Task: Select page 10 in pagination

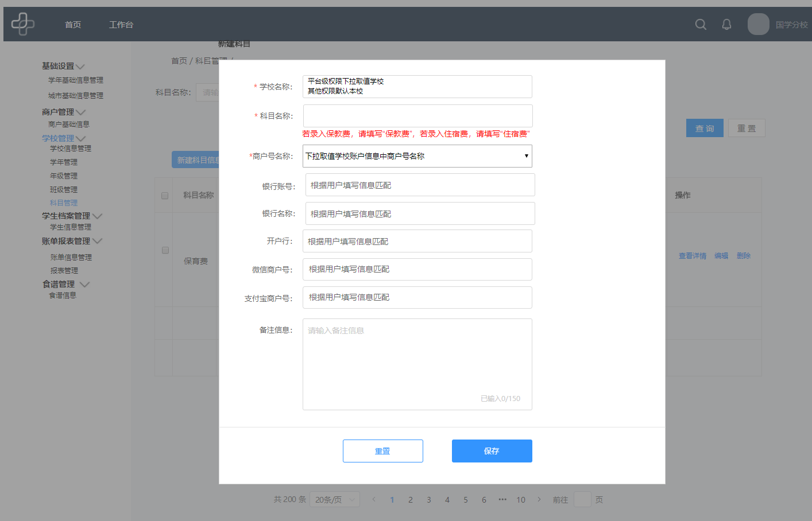Action: tap(521, 500)
